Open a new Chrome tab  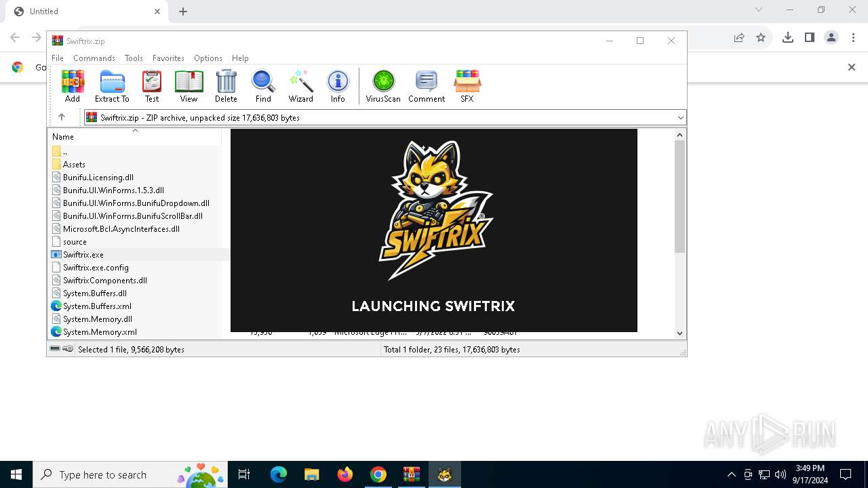click(183, 12)
